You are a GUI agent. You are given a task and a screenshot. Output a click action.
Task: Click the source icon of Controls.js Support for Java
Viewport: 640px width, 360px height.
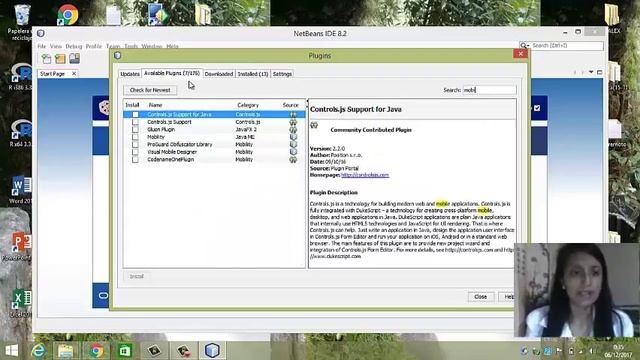pyautogui.click(x=293, y=114)
